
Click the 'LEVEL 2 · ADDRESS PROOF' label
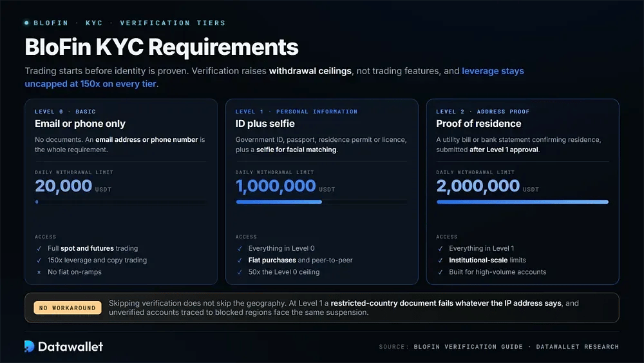pos(482,112)
